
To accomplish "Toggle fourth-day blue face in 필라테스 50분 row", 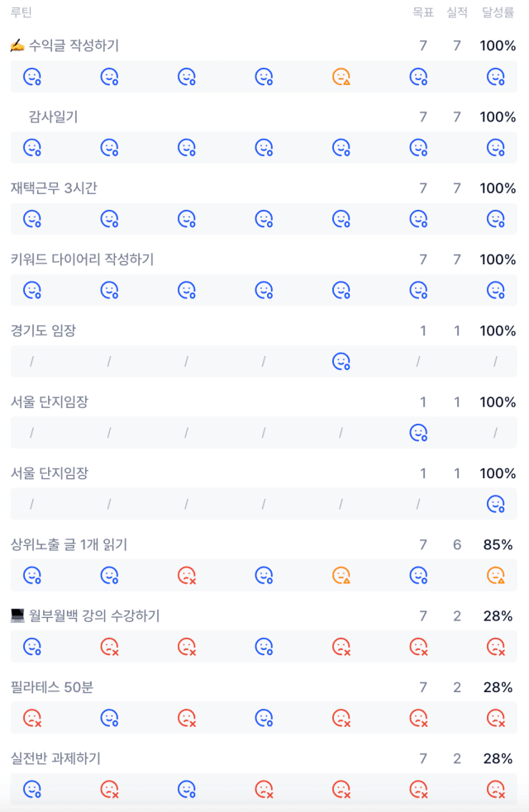I will pyautogui.click(x=264, y=719).
